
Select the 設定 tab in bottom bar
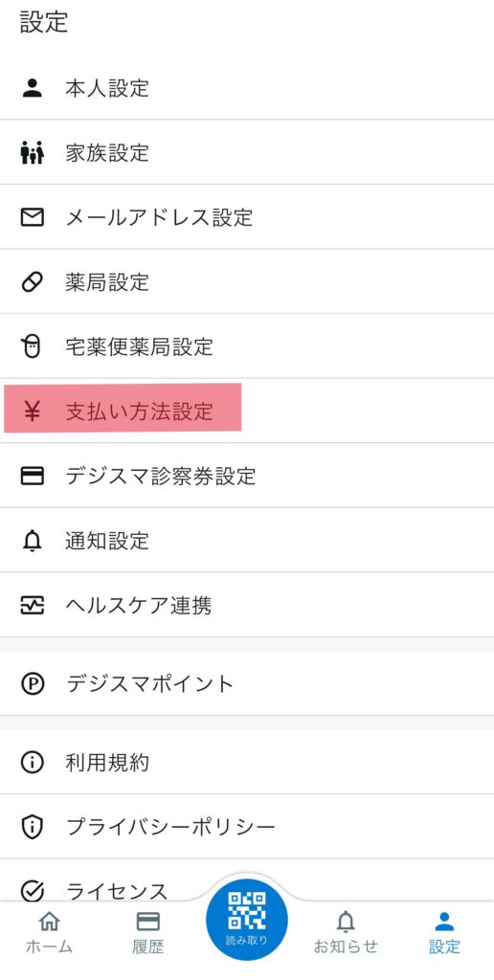tap(444, 932)
